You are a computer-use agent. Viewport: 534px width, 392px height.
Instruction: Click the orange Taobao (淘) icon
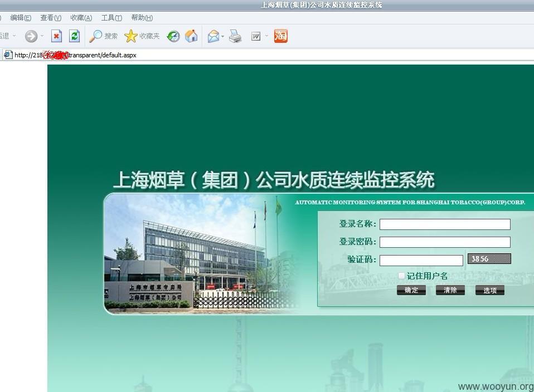pos(280,36)
